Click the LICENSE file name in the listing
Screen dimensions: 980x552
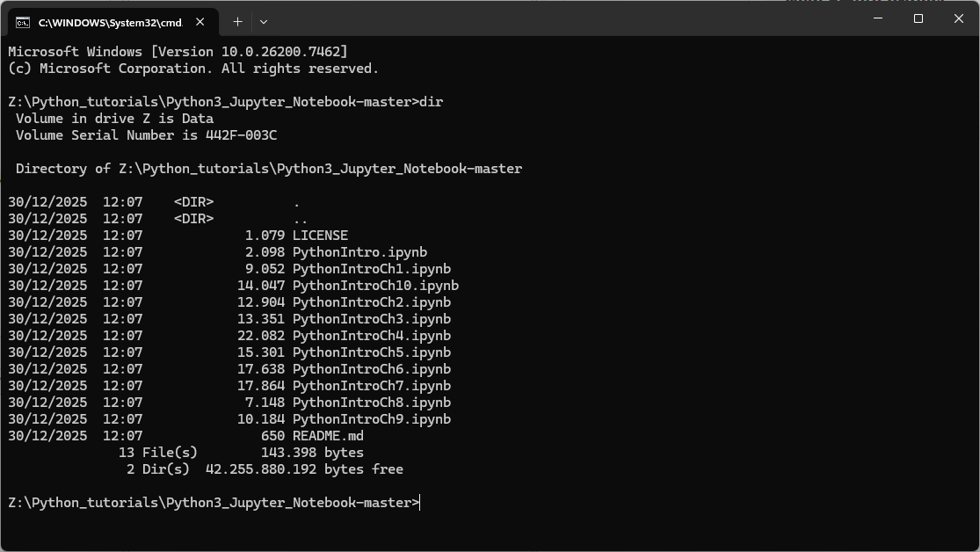tap(320, 236)
